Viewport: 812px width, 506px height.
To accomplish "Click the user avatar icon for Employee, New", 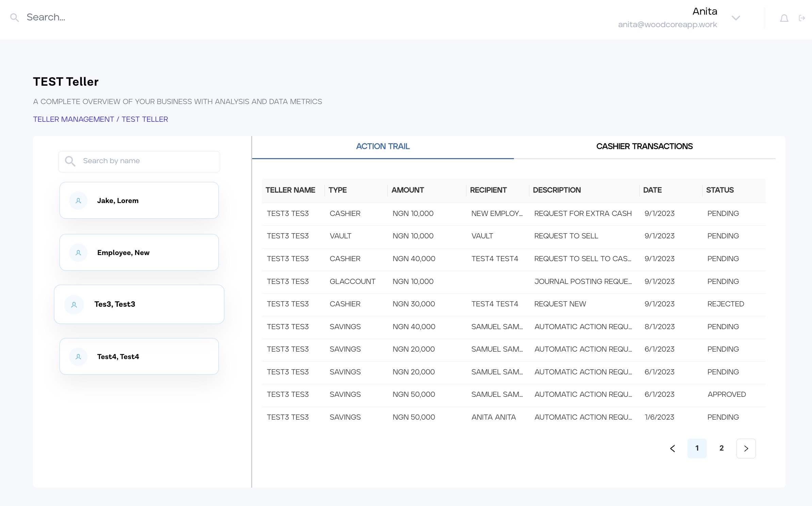I will 78,253.
